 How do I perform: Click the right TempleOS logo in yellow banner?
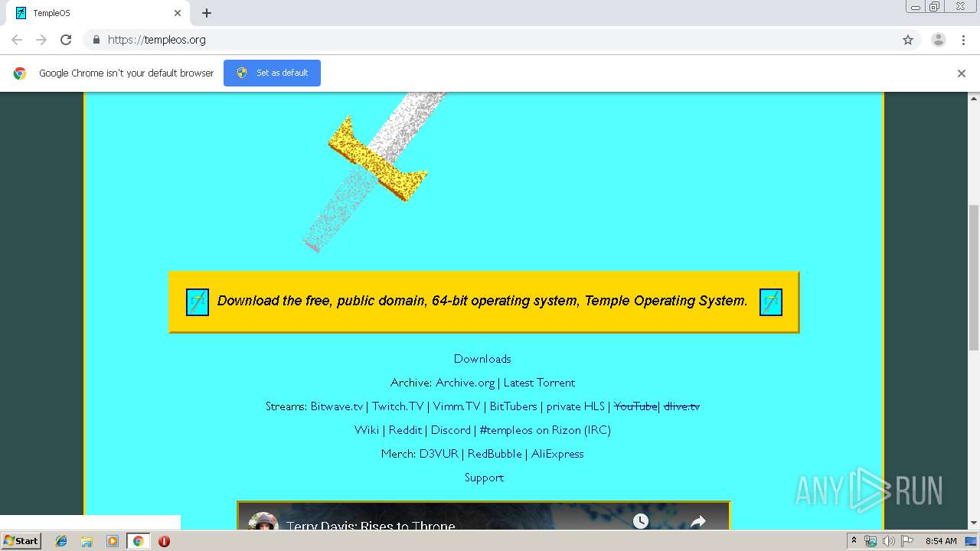pos(771,302)
